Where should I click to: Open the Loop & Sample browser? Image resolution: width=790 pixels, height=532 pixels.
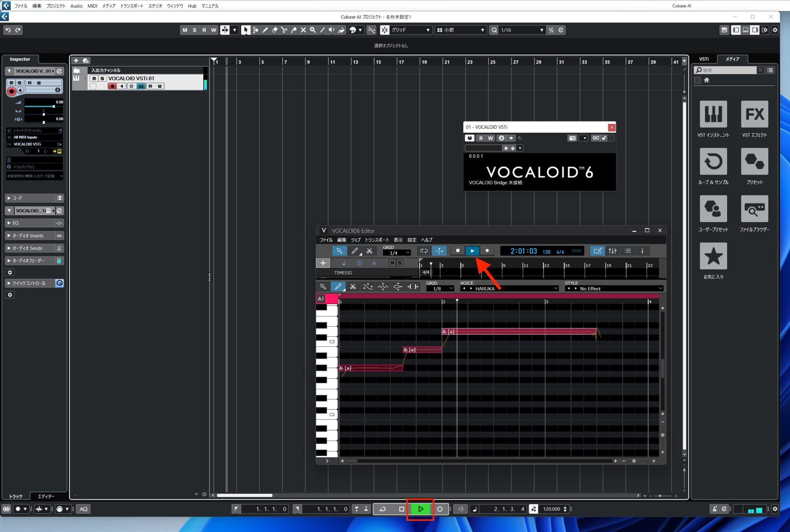(x=713, y=162)
